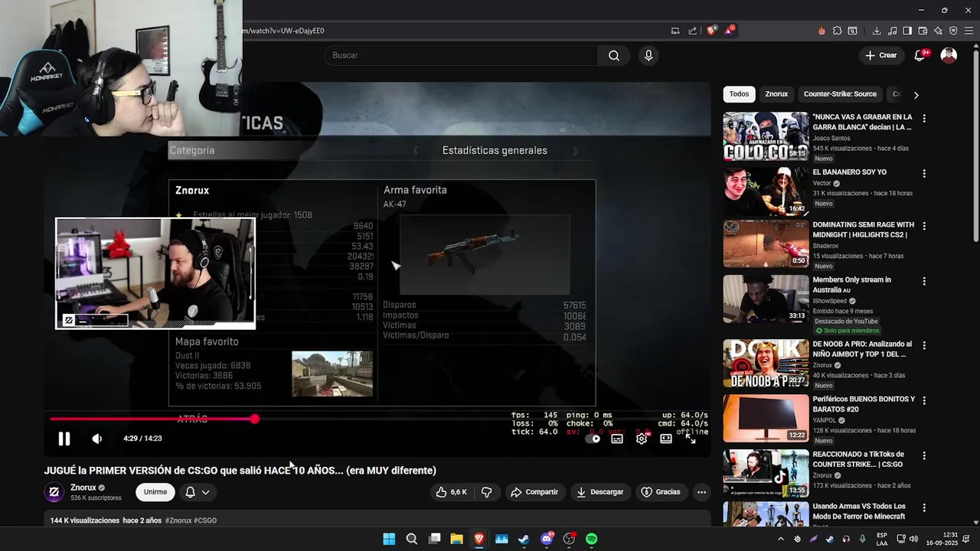The image size is (980, 551).
Task: Open options for Dominating Semi Rage video
Action: 924,227
